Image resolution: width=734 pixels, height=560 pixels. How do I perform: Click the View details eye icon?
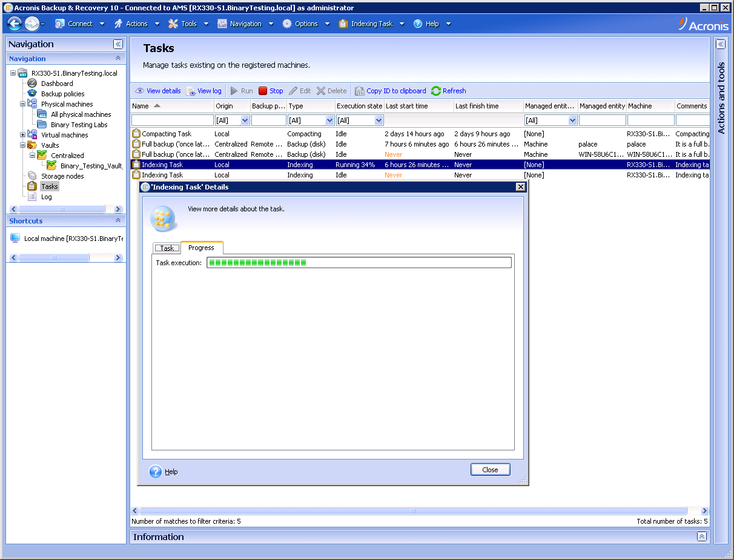[139, 91]
